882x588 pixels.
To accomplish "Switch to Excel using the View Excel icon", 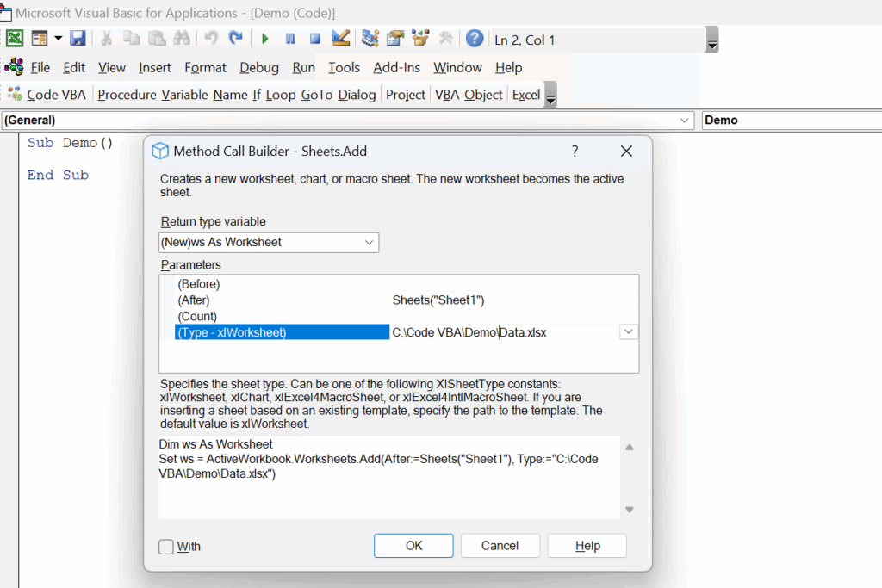I will 15,38.
